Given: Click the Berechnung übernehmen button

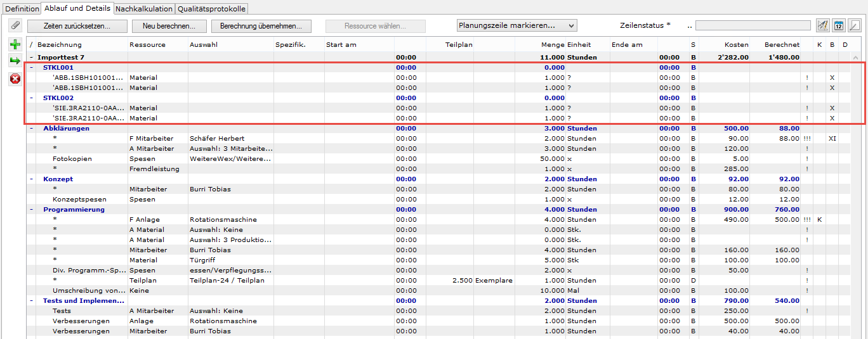Looking at the screenshot, I should click(261, 26).
